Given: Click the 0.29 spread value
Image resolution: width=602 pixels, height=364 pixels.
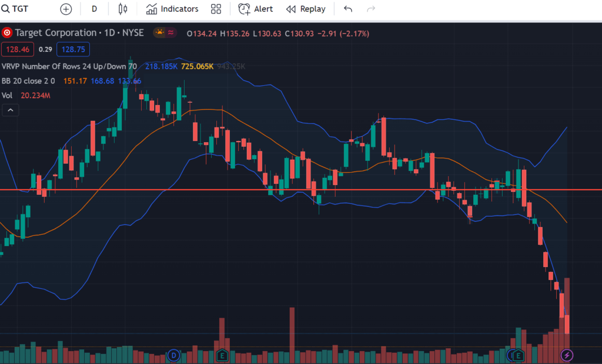Looking at the screenshot, I should tap(45, 49).
